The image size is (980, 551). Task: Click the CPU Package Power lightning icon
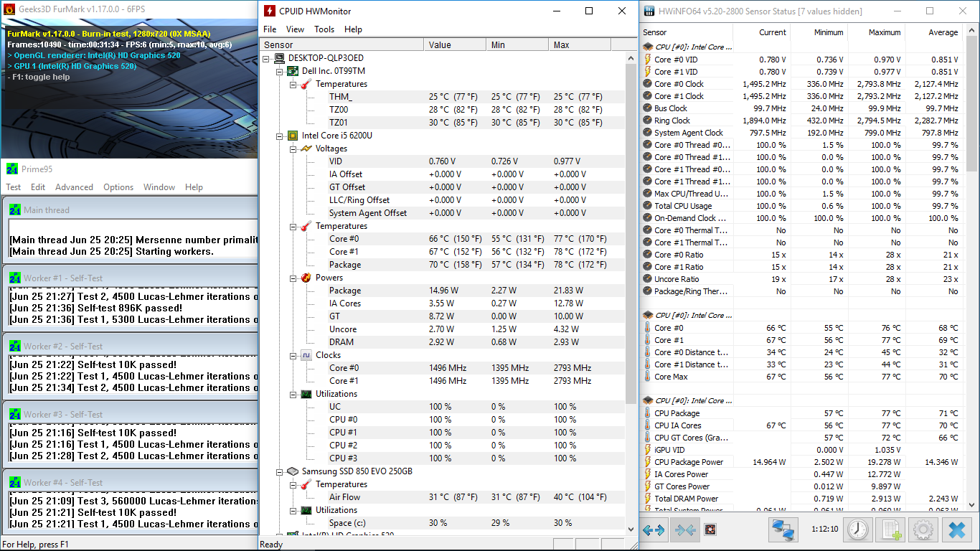pos(648,462)
